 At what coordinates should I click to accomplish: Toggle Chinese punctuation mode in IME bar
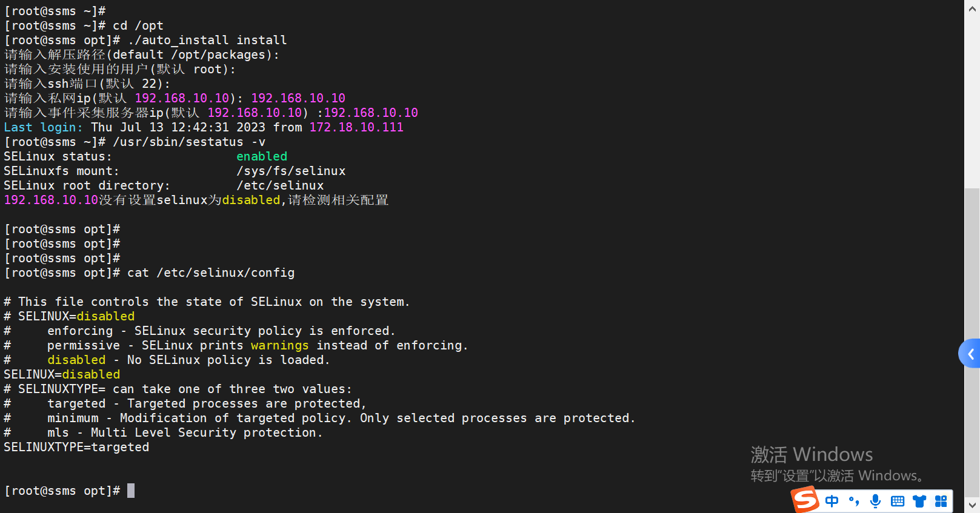[854, 501]
